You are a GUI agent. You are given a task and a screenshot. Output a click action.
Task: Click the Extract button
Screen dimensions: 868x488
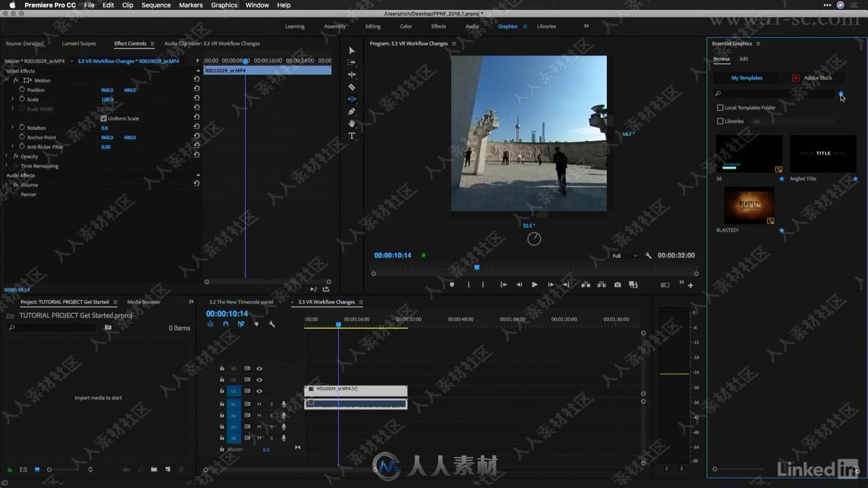coord(601,285)
